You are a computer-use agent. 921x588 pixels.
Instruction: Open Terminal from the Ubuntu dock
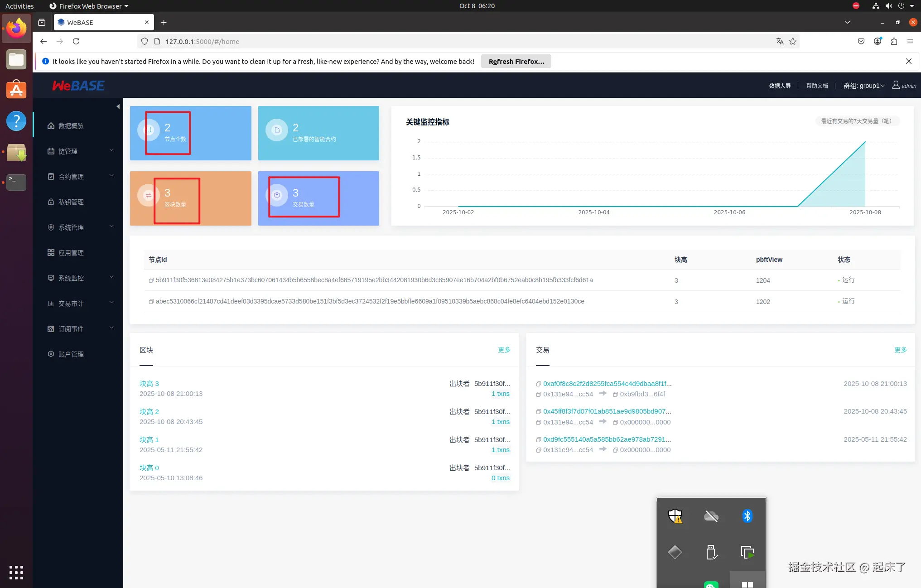pyautogui.click(x=16, y=182)
